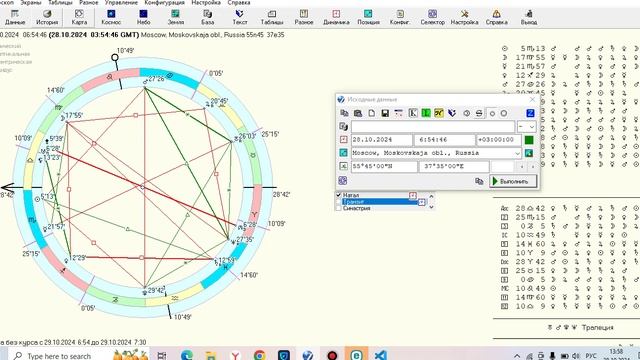Open the Позиция tool
640x360 pixels.
[x=368, y=18]
